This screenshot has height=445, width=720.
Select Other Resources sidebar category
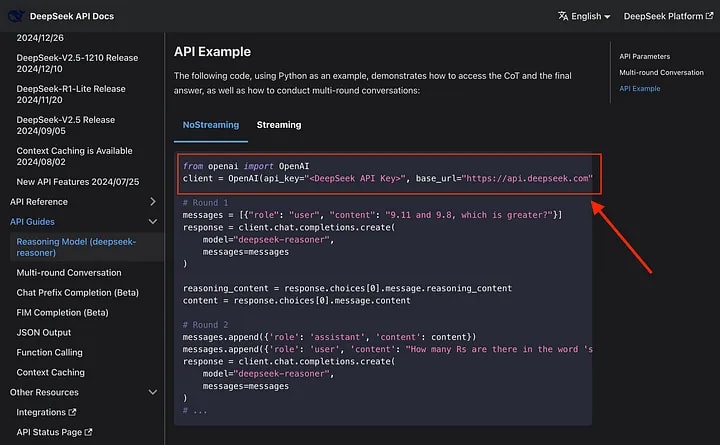[x=44, y=393]
